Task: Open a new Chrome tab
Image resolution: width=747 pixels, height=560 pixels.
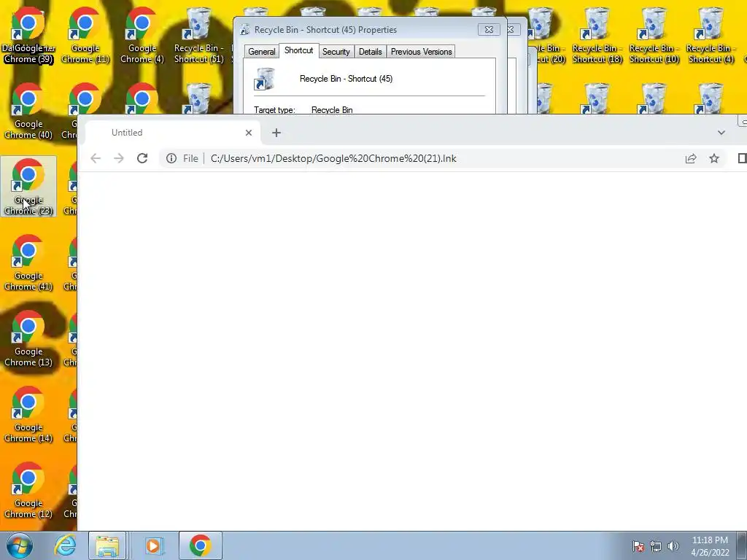Action: coord(276,133)
